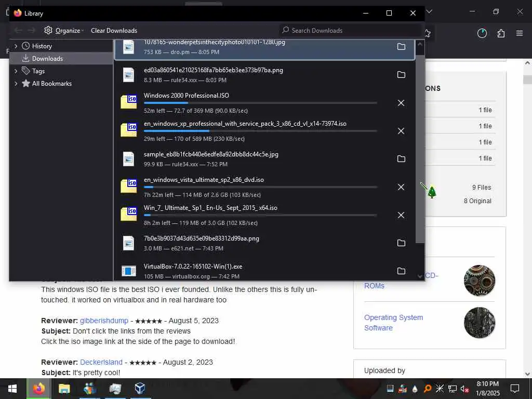Select Tags in the Library sidebar
The width and height of the screenshot is (532, 399).
[38, 71]
